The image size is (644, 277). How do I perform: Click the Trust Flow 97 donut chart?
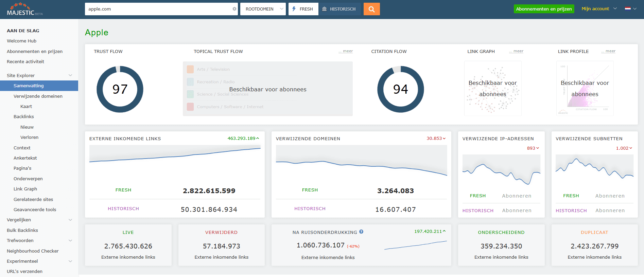[120, 89]
